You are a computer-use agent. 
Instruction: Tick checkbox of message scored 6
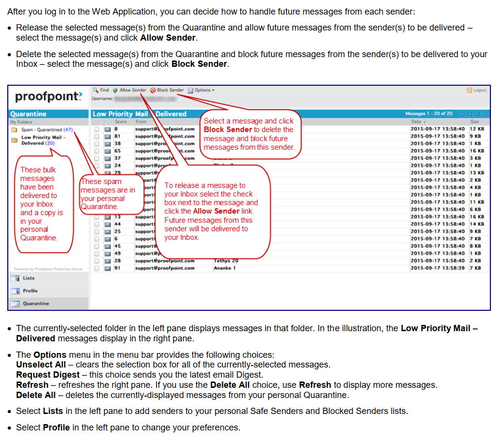click(x=97, y=239)
